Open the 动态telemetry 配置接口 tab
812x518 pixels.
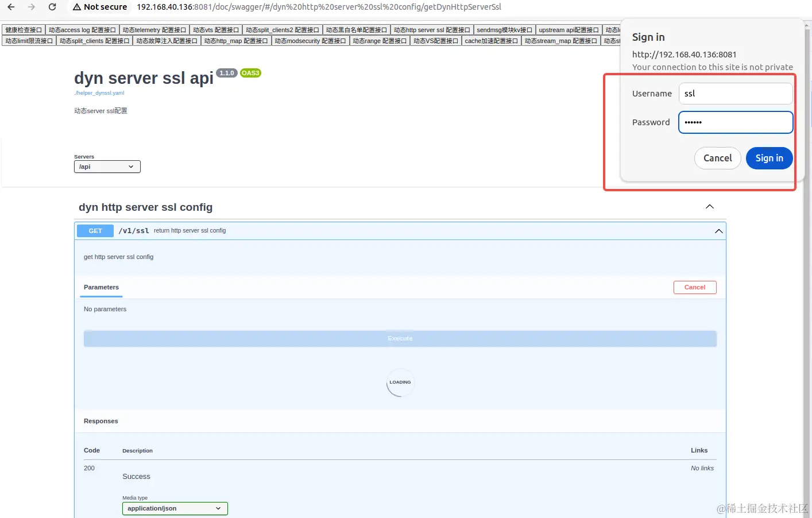[154, 30]
